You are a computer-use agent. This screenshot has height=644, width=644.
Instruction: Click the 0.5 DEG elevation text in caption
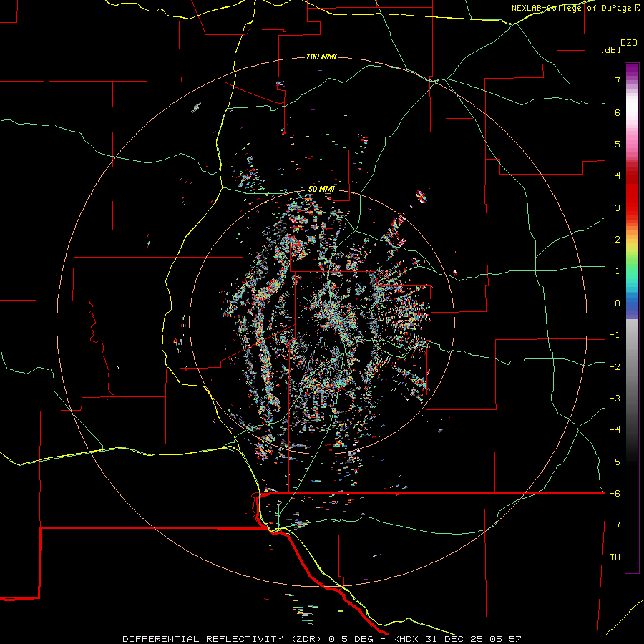point(352,639)
